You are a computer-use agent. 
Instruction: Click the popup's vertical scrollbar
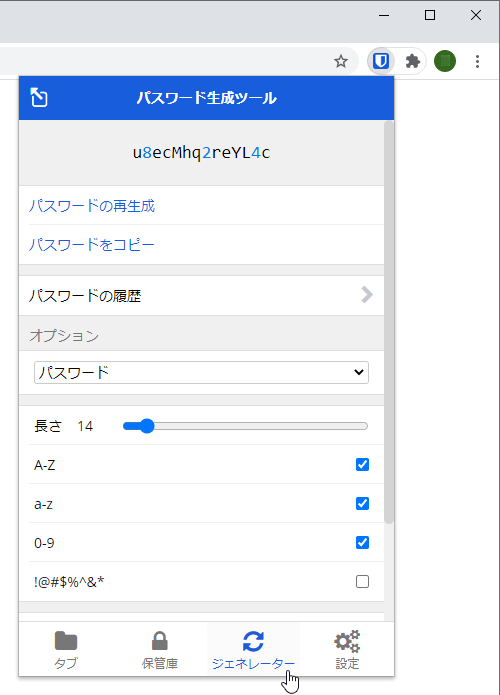[389, 322]
